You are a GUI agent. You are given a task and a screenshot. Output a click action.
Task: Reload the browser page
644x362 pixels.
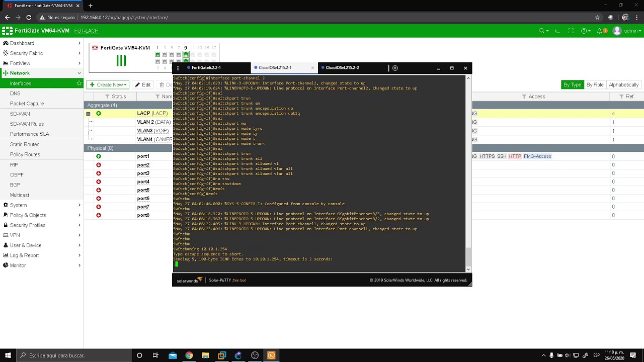point(29,17)
